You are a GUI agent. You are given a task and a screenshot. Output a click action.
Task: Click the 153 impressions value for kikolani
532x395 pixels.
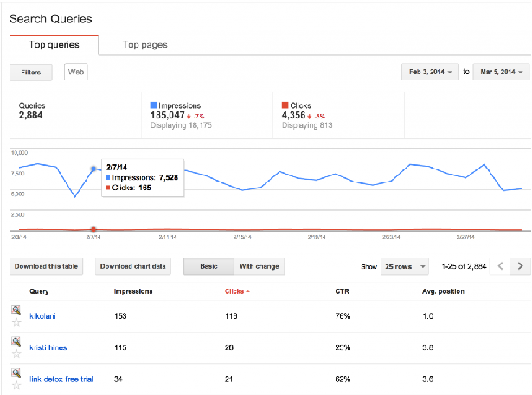(120, 316)
